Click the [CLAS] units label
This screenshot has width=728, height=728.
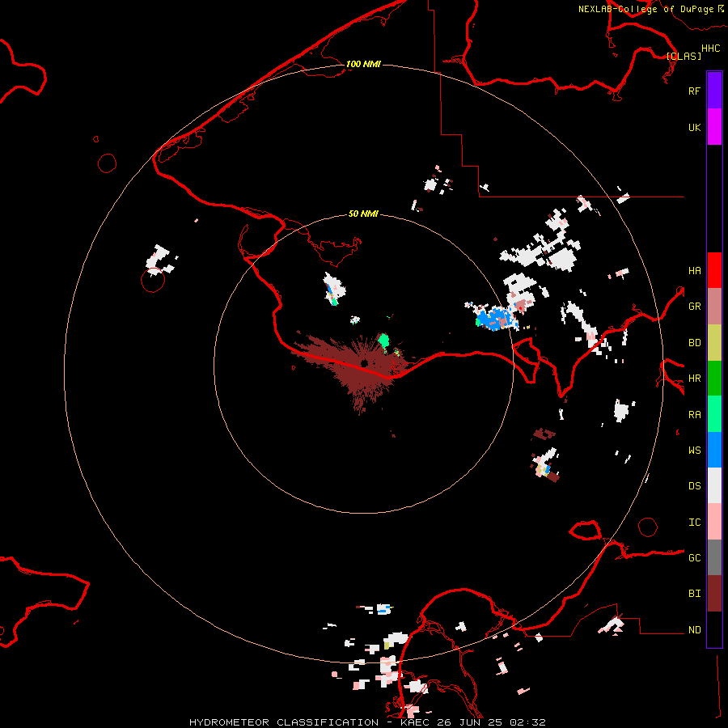pos(684,56)
